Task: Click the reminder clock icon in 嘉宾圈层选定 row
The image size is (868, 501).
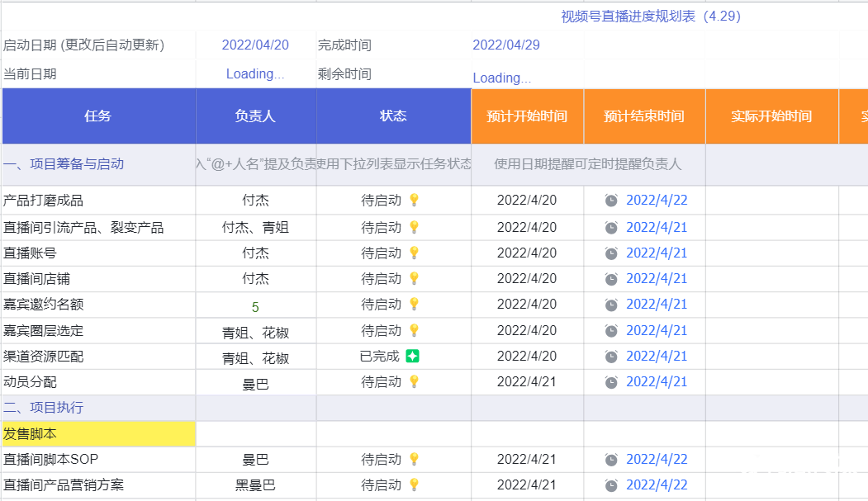Action: (x=611, y=331)
